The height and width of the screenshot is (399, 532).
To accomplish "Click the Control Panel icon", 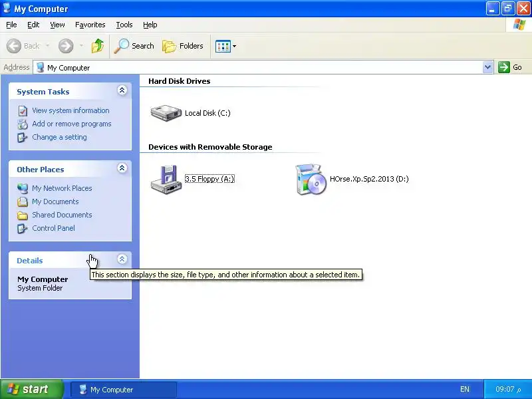I will click(23, 228).
